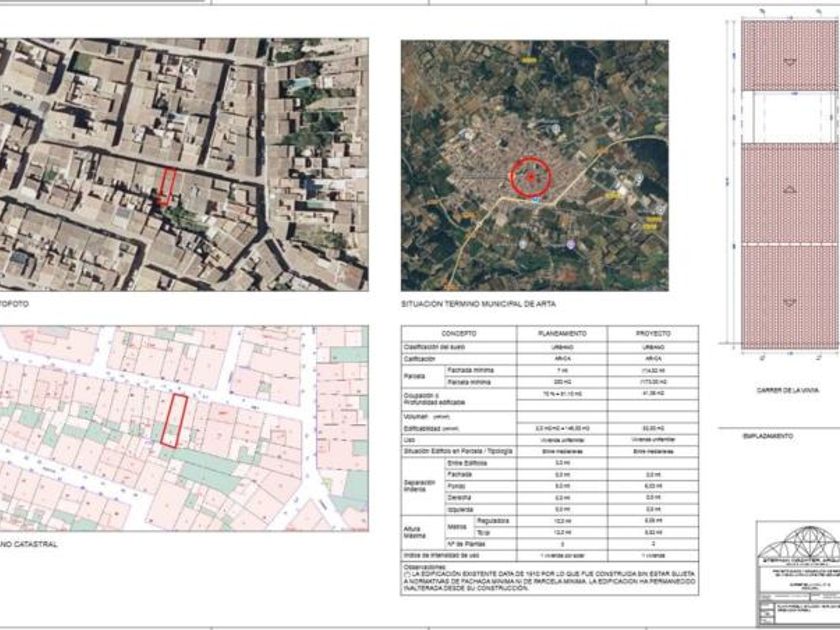Screen dimensions: 840x630
Task: Click the roof plan emplazamiento drawing
Action: pos(790,185)
